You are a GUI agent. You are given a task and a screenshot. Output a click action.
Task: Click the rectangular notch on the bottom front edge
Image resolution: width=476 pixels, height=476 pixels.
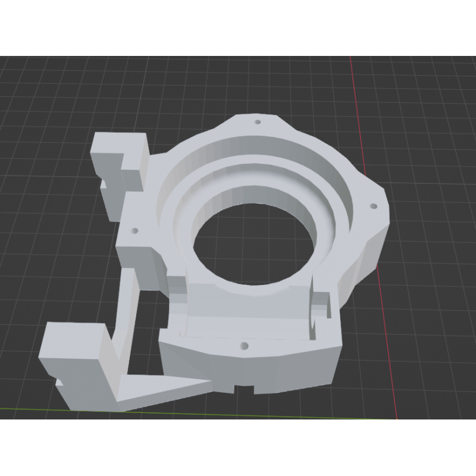(x=244, y=388)
